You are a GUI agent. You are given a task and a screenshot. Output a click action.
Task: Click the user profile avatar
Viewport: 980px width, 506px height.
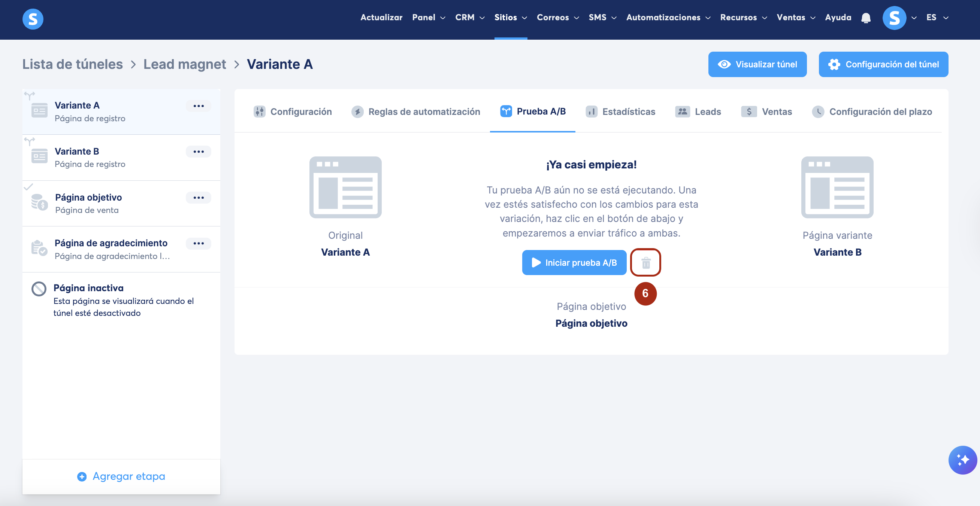click(x=894, y=18)
